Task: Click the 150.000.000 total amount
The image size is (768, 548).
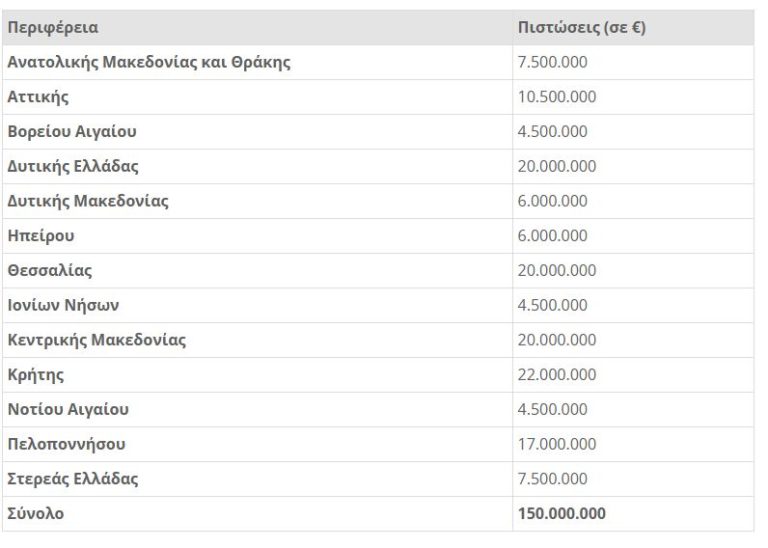Action: (561, 514)
